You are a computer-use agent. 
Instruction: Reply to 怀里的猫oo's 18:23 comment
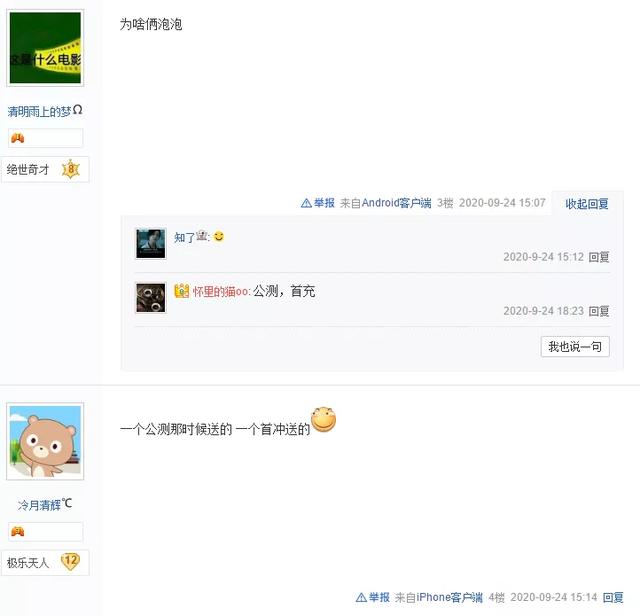(599, 311)
